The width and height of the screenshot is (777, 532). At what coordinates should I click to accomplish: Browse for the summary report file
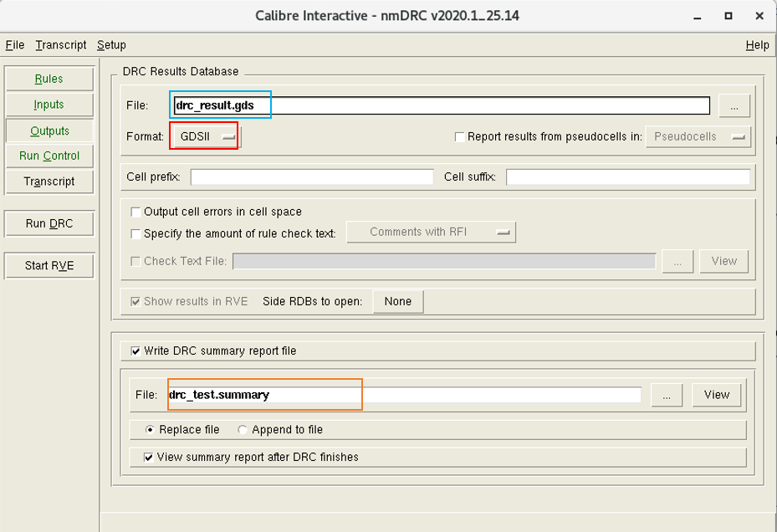tap(667, 395)
